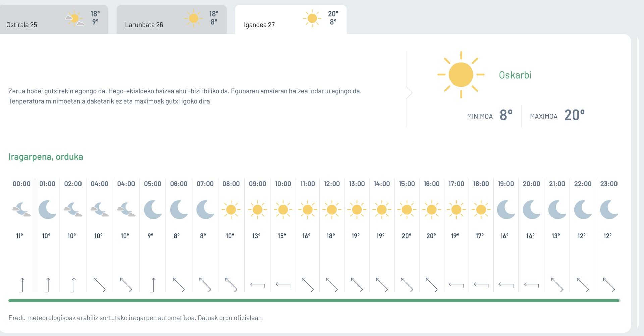Click the wind arrow at 09:00
Screen dimensions: 644x336
coord(258,285)
